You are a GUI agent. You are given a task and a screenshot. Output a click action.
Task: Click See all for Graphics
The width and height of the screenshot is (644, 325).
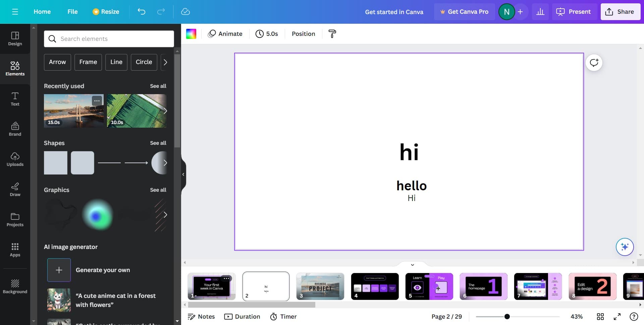click(x=158, y=190)
